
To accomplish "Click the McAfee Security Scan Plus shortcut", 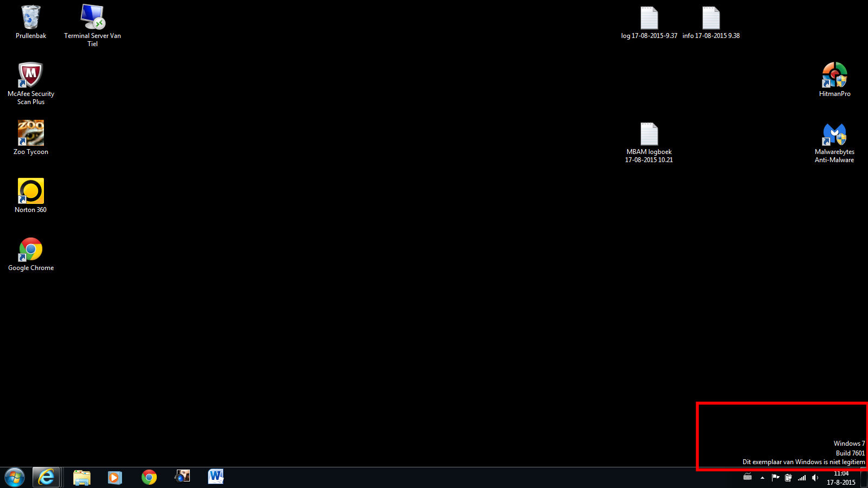I will pos(31,76).
